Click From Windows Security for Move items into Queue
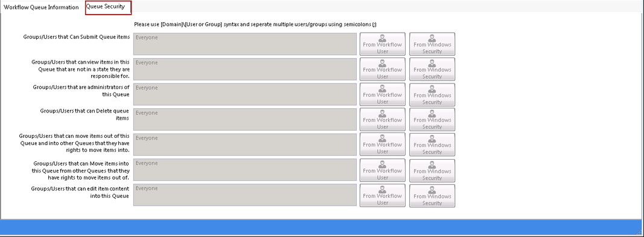The width and height of the screenshot is (644, 237). [x=432, y=170]
